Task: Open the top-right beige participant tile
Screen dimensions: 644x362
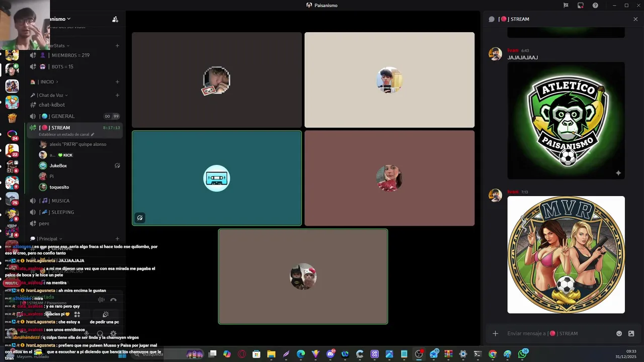Action: [x=389, y=80]
